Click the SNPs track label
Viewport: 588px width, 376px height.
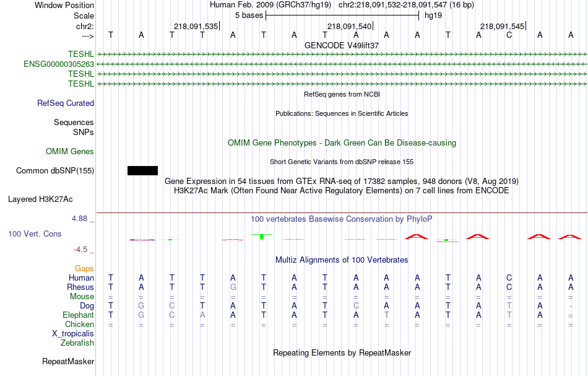84,132
